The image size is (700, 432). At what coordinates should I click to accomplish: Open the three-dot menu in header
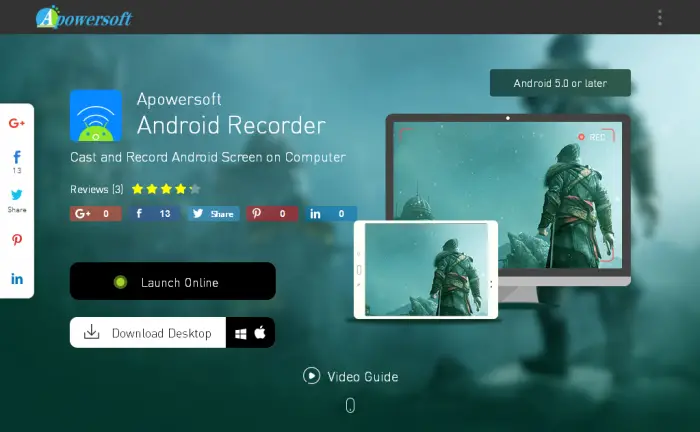pyautogui.click(x=660, y=17)
